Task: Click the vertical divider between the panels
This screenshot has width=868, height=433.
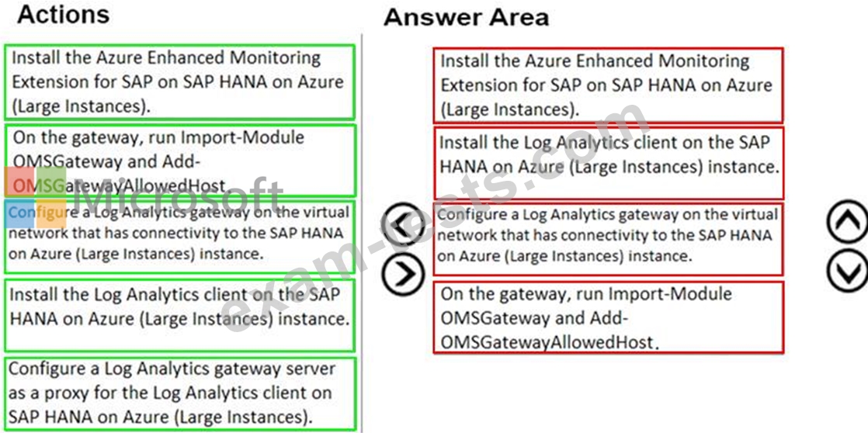Action: coord(363,233)
